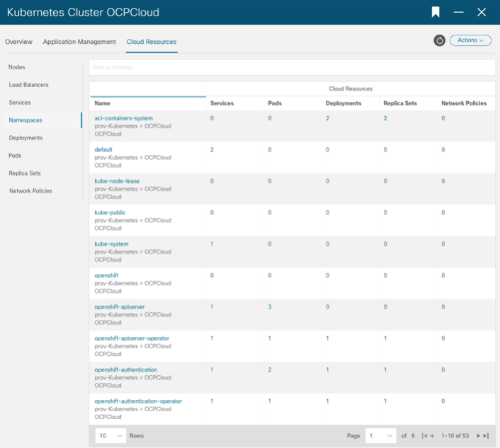This screenshot has width=500, height=448.
Task: Close the Kubernetes Cluster OCPCloud panel
Action: (482, 12)
